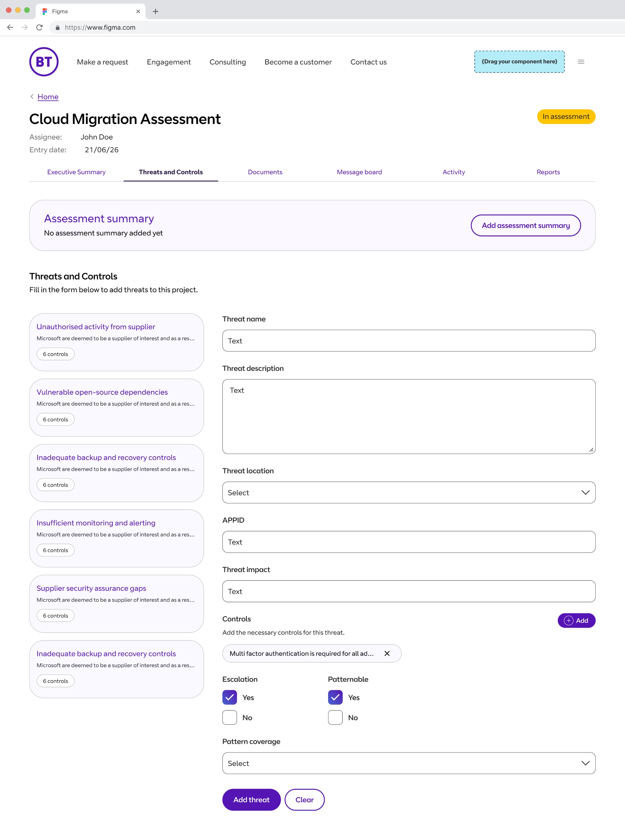Remove the Multi factor authentication control chip

387,653
